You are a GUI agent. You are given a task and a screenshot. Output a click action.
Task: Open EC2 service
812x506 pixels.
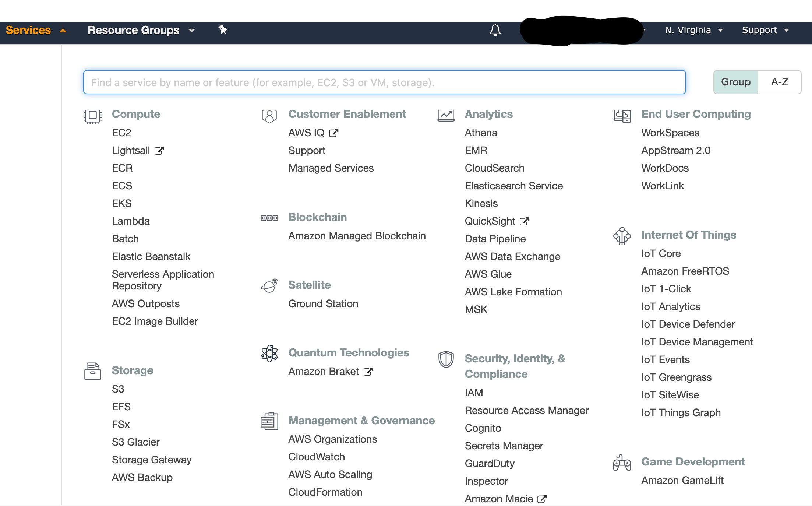click(x=121, y=133)
